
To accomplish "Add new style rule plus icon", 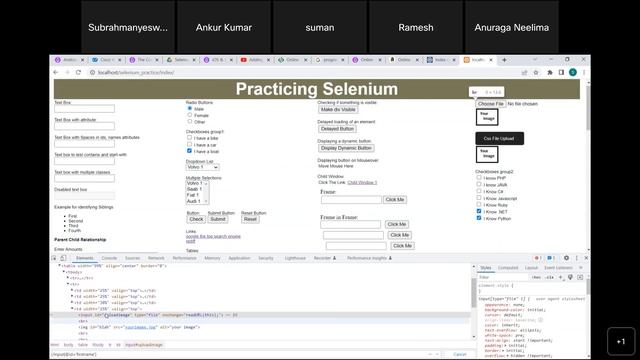I will [560, 277].
